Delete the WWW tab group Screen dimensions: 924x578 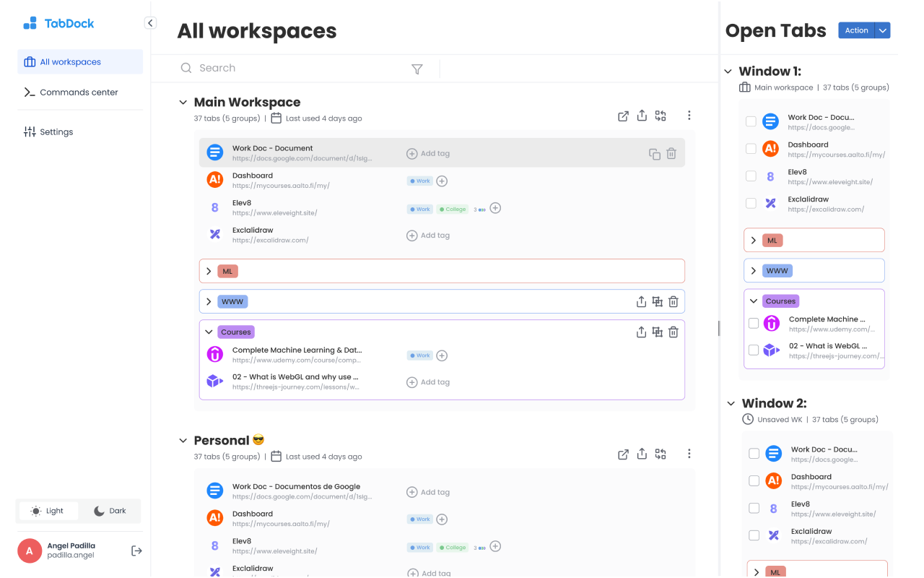pos(674,301)
